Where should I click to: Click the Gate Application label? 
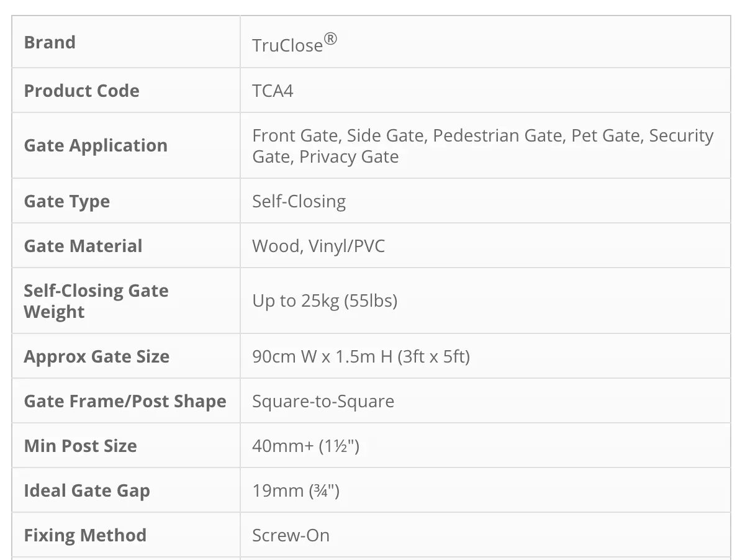click(x=96, y=145)
